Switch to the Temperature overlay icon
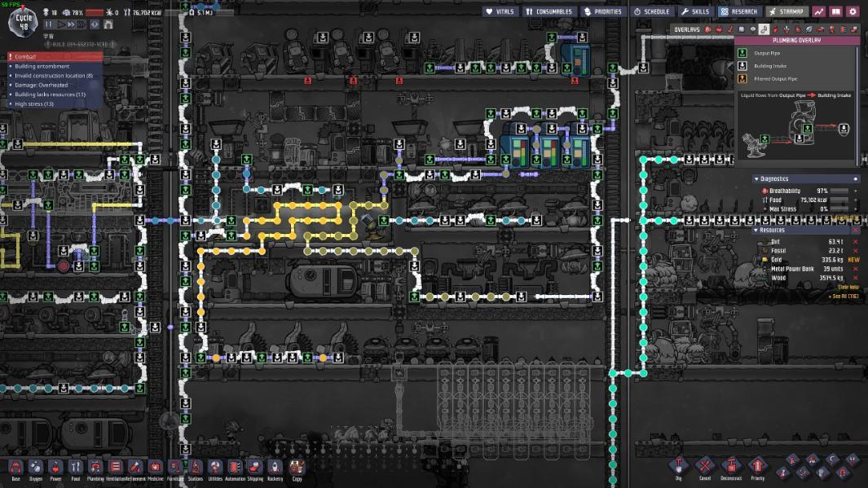Image resolution: width=868 pixels, height=488 pixels. (729, 29)
